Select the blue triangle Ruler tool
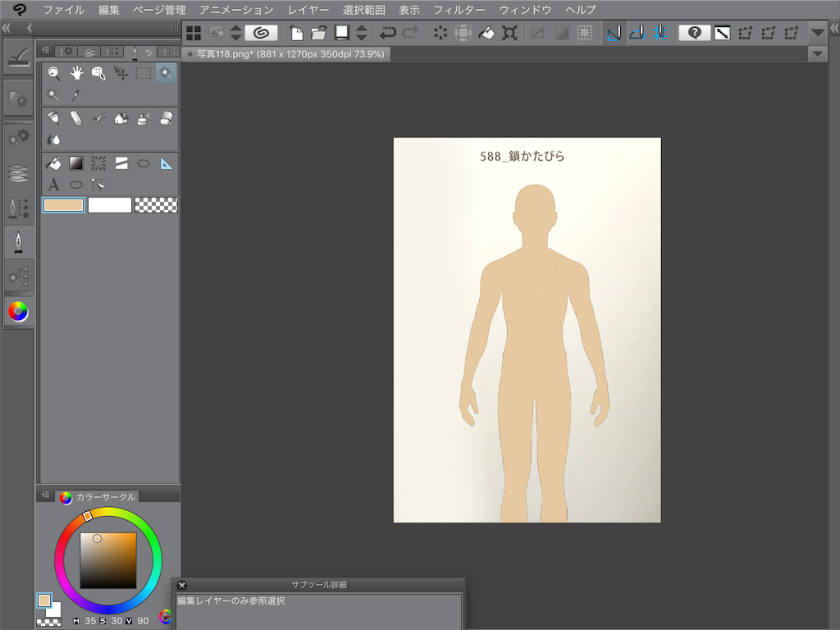840x630 pixels. 167,163
